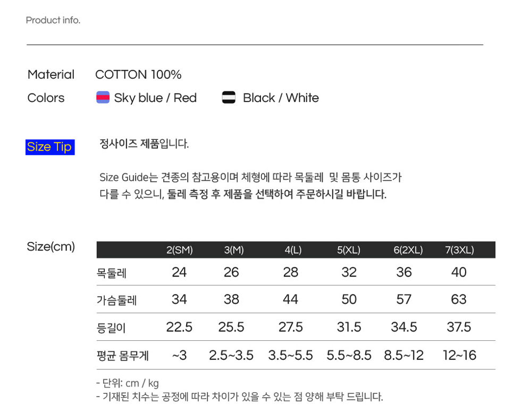This screenshot has height=420, width=521.
Task: Click the 7(3XL) size column header
Action: [459, 250]
